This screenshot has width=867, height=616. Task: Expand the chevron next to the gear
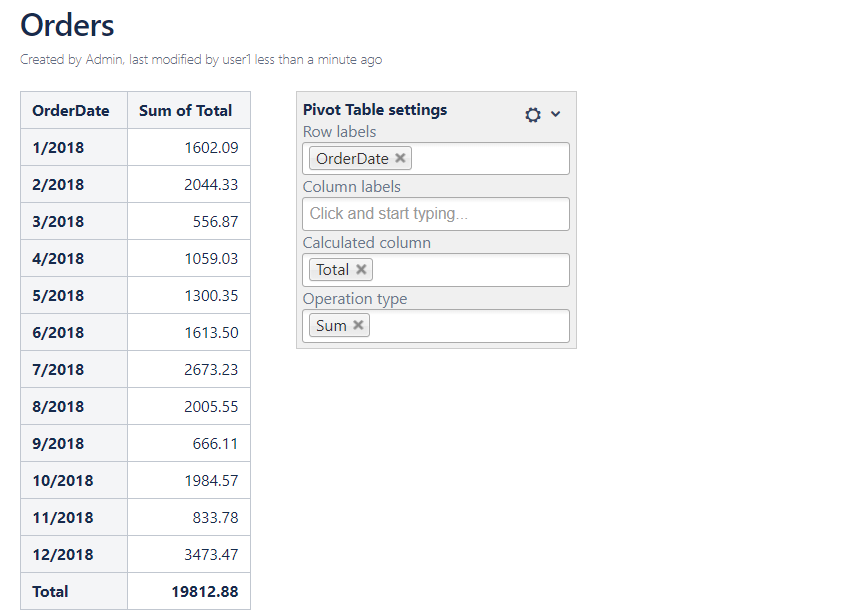(556, 114)
